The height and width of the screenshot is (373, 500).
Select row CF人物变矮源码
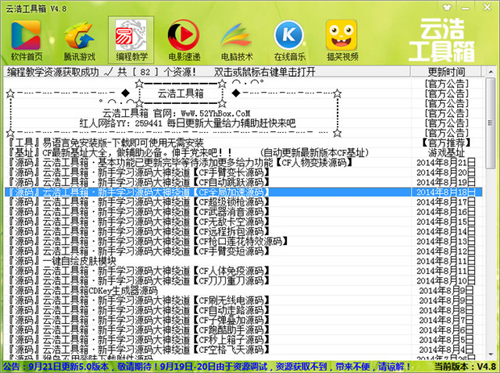coord(242,163)
